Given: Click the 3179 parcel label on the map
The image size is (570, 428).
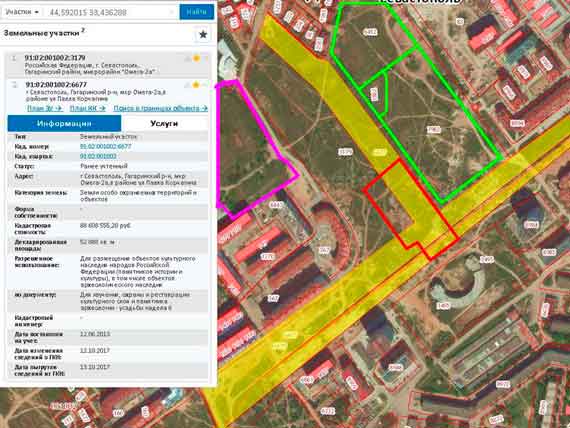Looking at the screenshot, I should click(x=345, y=152).
